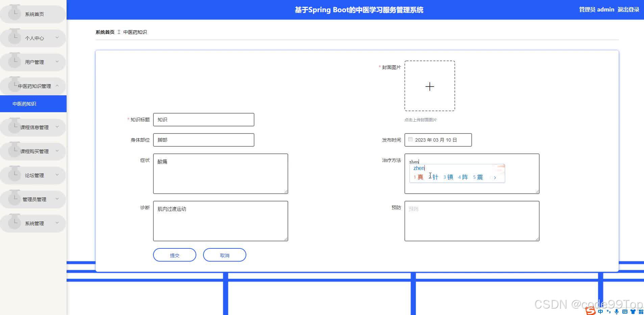The image size is (644, 315).
Task: Click the 课程购买管理 sidebar label
Action: (34, 151)
